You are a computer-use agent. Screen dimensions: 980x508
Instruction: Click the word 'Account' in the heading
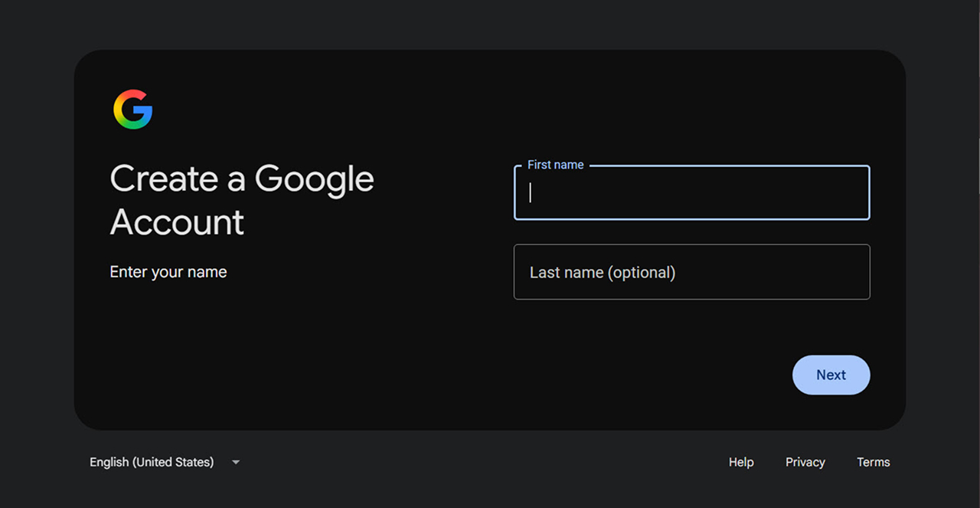coord(177,222)
